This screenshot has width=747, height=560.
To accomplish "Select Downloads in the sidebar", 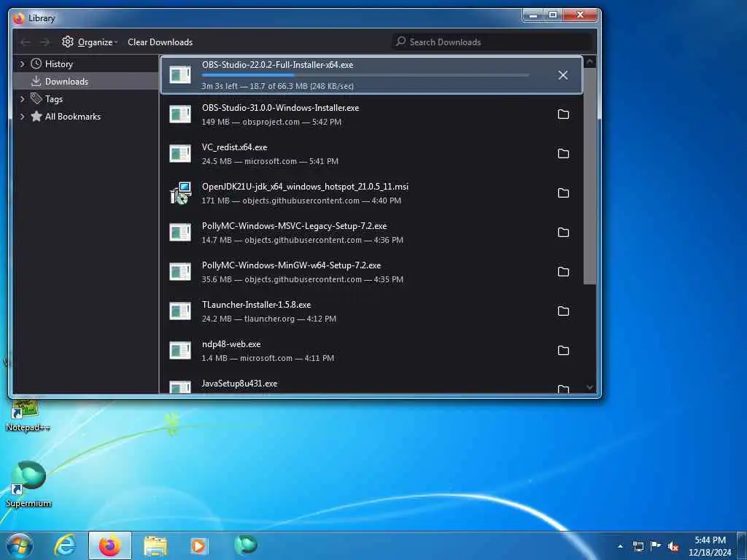I will [86, 82].
